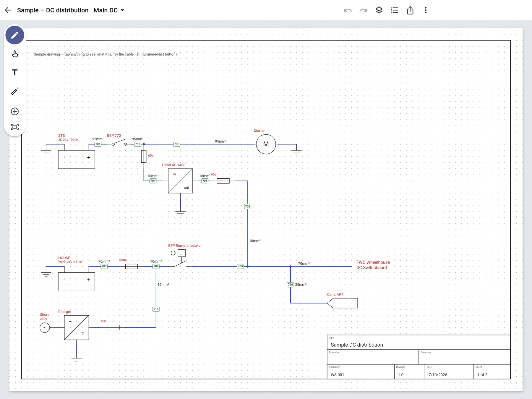Image resolution: width=532 pixels, height=399 pixels.
Task: Click revision value 1.0
Action: [400, 375]
